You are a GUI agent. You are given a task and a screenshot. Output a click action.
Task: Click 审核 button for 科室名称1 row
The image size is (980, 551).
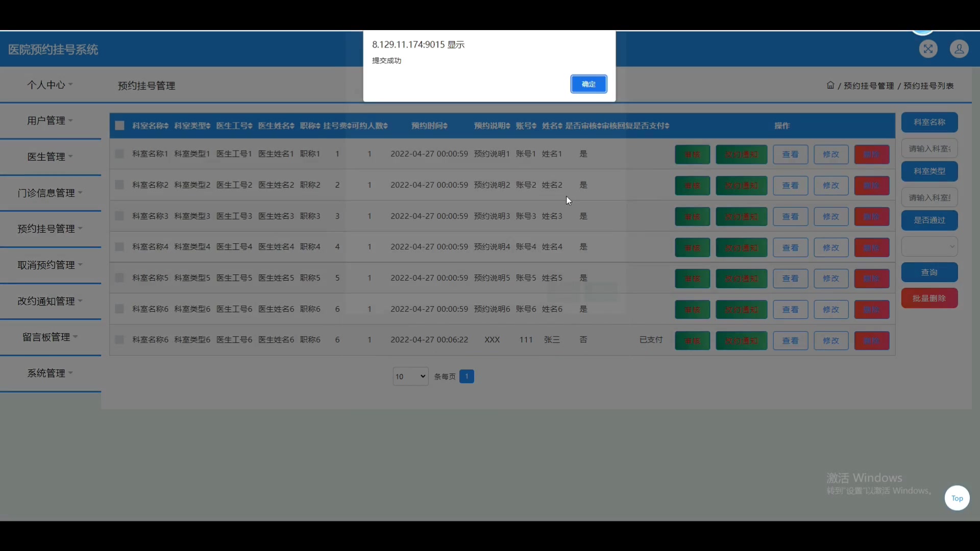pyautogui.click(x=692, y=154)
